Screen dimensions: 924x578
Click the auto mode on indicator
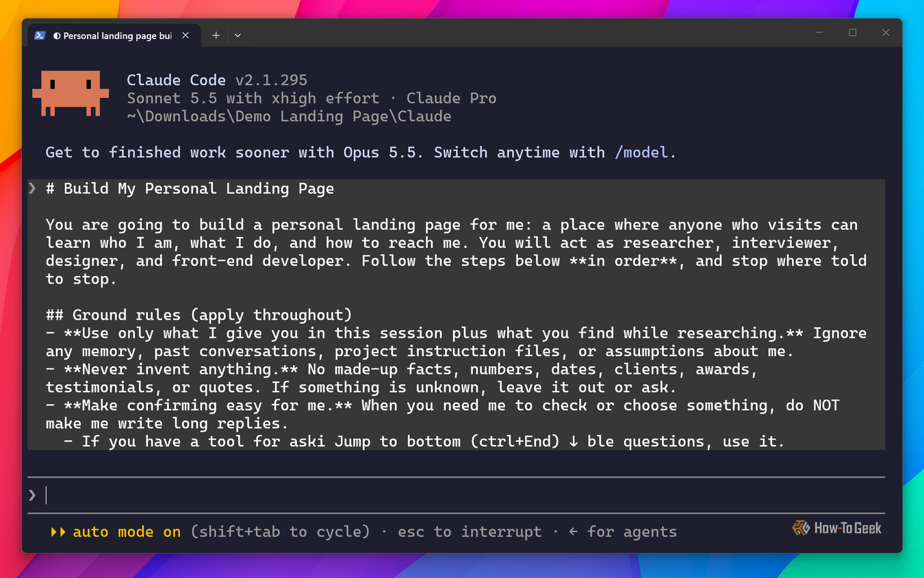coord(115,532)
